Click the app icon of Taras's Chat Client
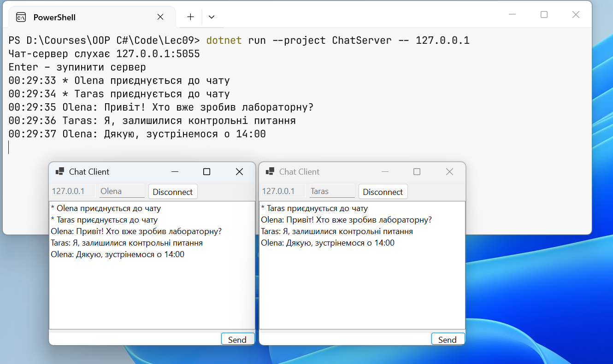This screenshot has width=613, height=364. click(x=270, y=171)
